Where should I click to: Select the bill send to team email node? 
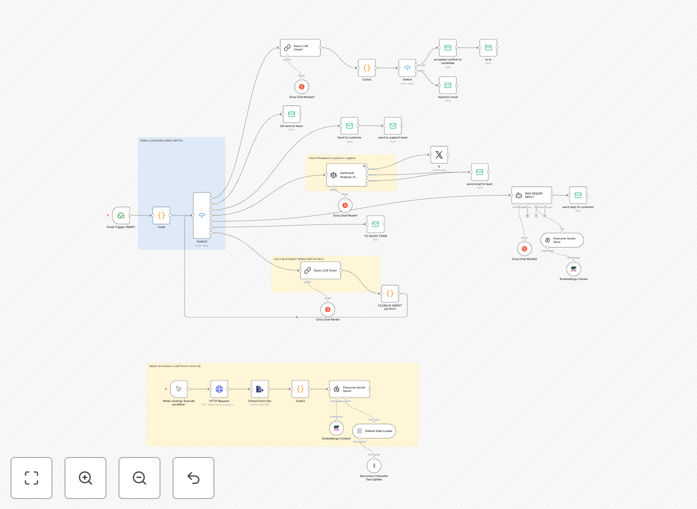pyautogui.click(x=292, y=114)
